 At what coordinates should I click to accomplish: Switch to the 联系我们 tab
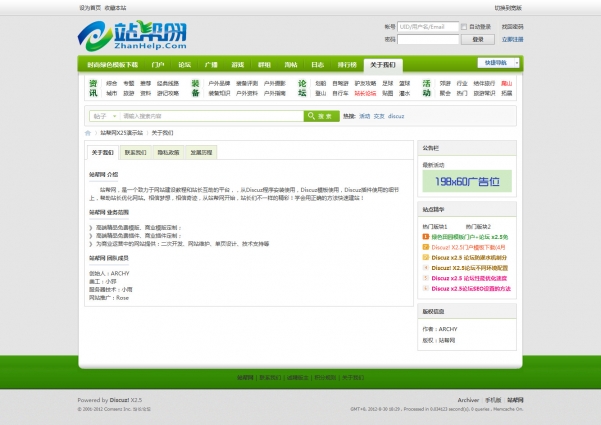coord(135,153)
